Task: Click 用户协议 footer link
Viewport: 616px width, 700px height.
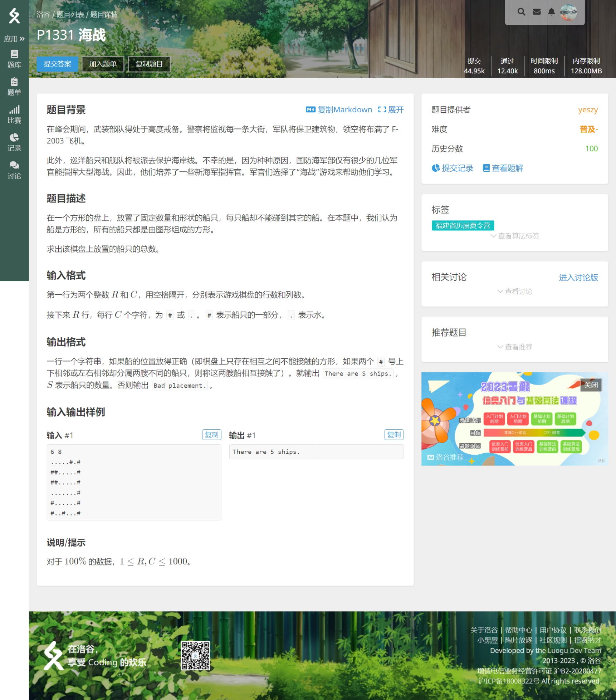Action: 553,630
